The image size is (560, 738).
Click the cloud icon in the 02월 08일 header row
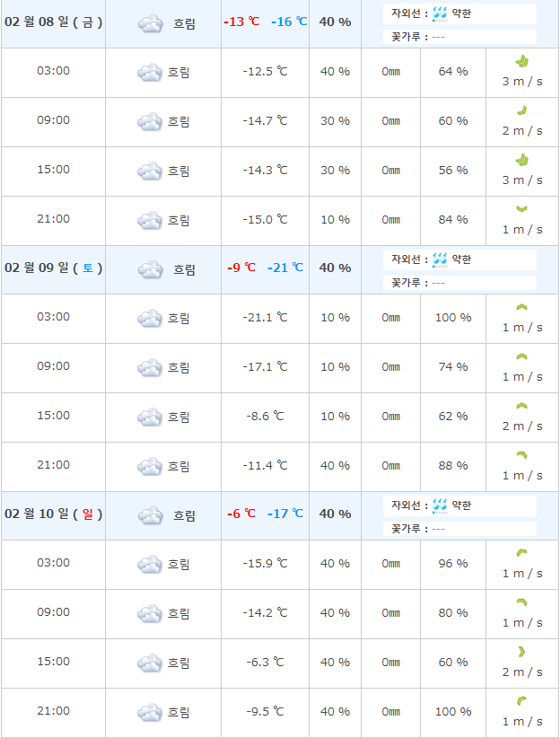[x=150, y=23]
